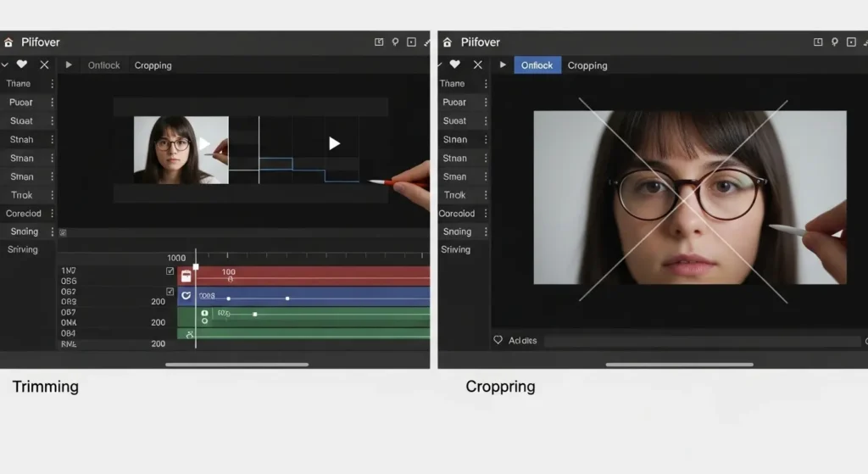Screen dimensions: 868x474
Task: Click the keyframe point on the green timeline track
Action: point(255,315)
